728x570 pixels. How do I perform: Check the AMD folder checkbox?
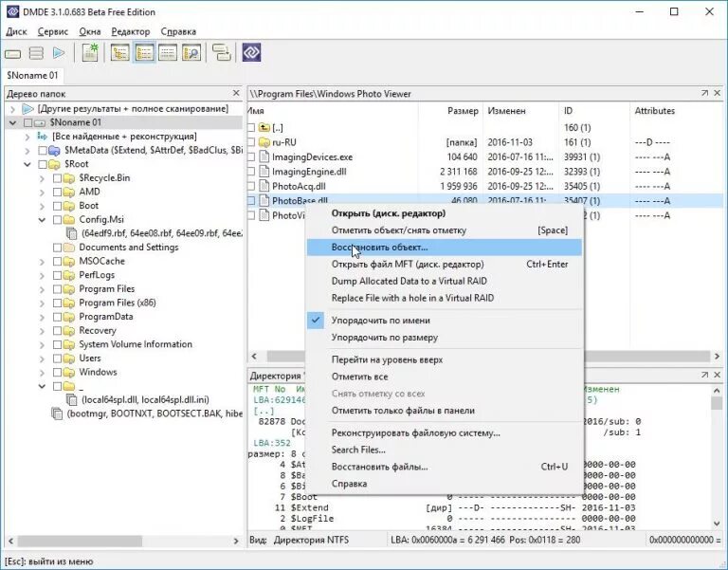(x=57, y=192)
